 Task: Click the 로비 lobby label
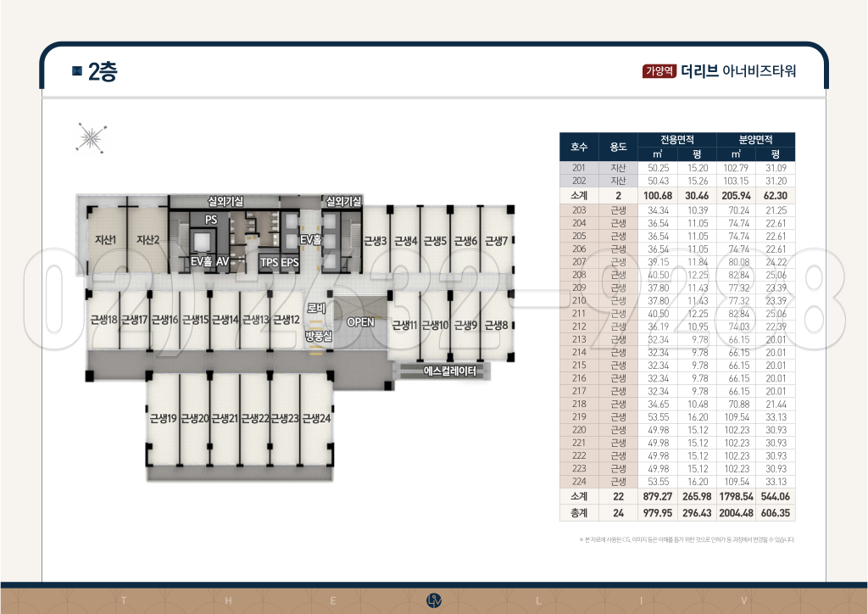[x=316, y=308]
